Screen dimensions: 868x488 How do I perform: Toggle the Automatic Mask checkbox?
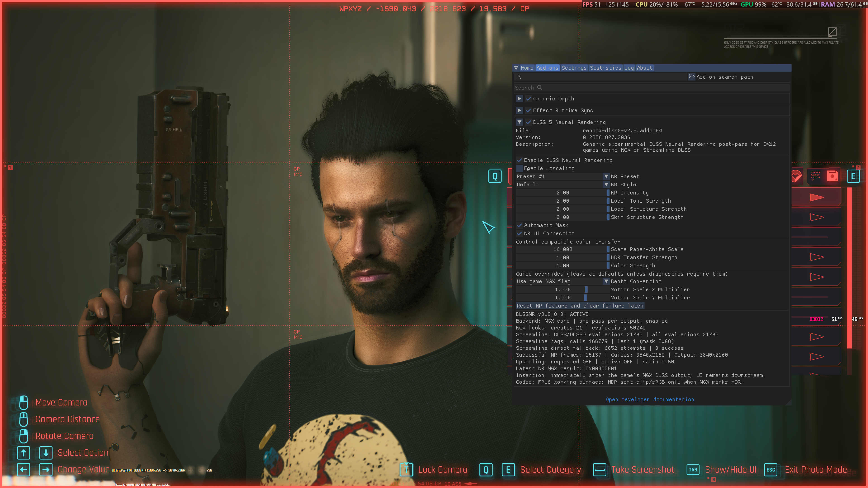[x=519, y=225]
